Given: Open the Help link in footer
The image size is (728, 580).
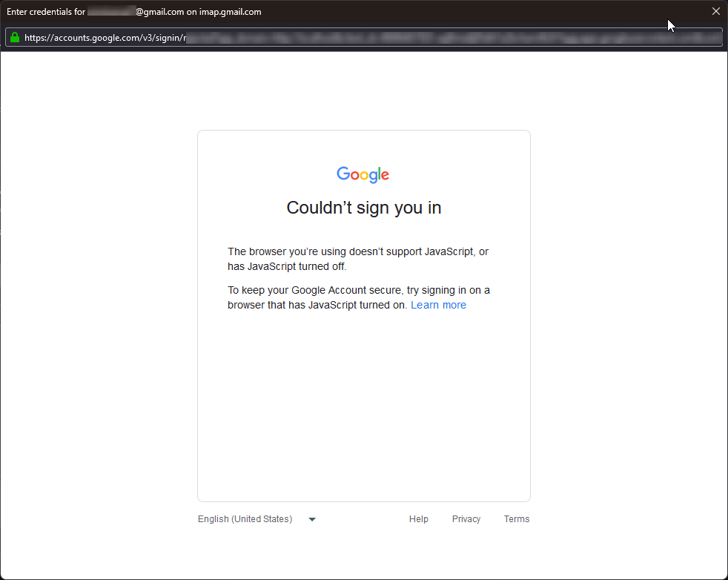Looking at the screenshot, I should tap(418, 519).
